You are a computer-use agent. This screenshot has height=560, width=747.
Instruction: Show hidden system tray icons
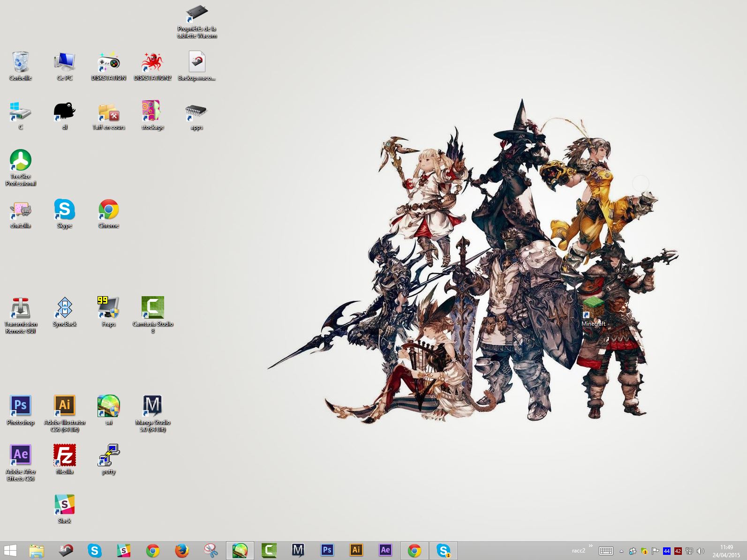621,551
